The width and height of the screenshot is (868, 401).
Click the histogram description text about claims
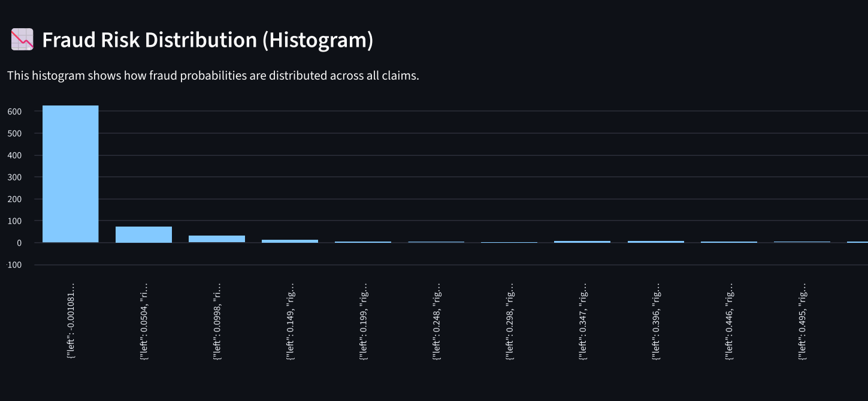click(213, 76)
